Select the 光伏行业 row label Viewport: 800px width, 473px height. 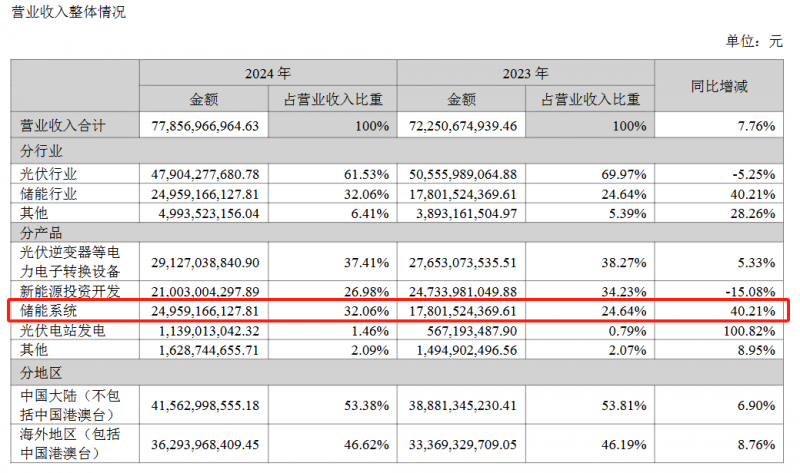pos(49,174)
